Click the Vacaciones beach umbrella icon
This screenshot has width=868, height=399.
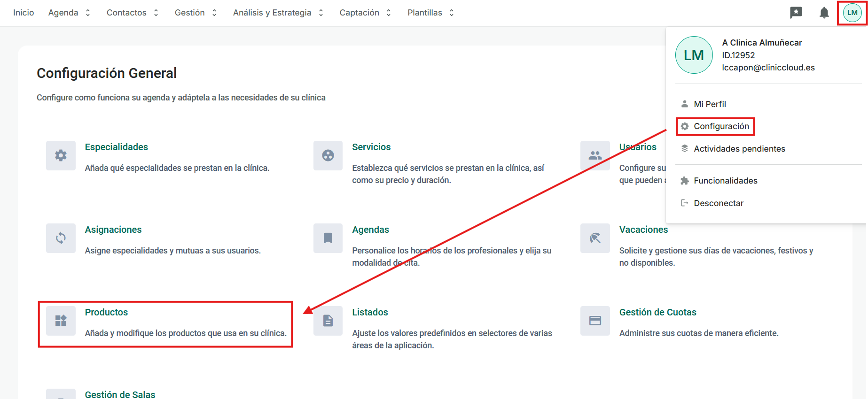(x=595, y=238)
